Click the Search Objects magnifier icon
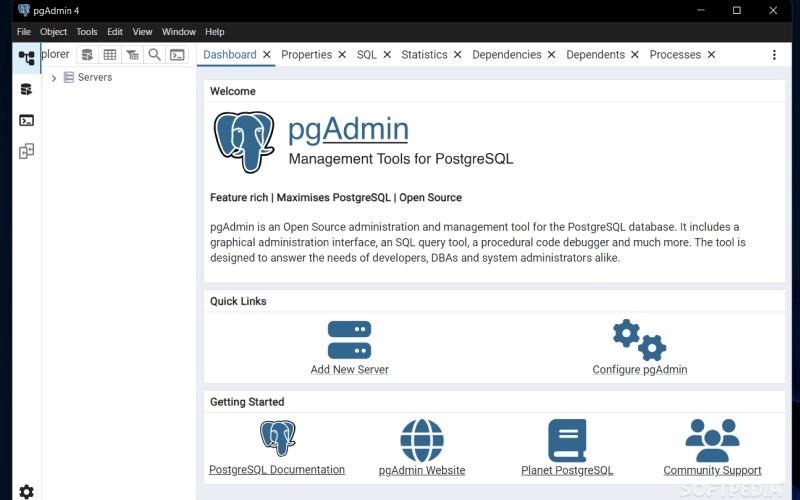800x500 pixels. [x=155, y=55]
